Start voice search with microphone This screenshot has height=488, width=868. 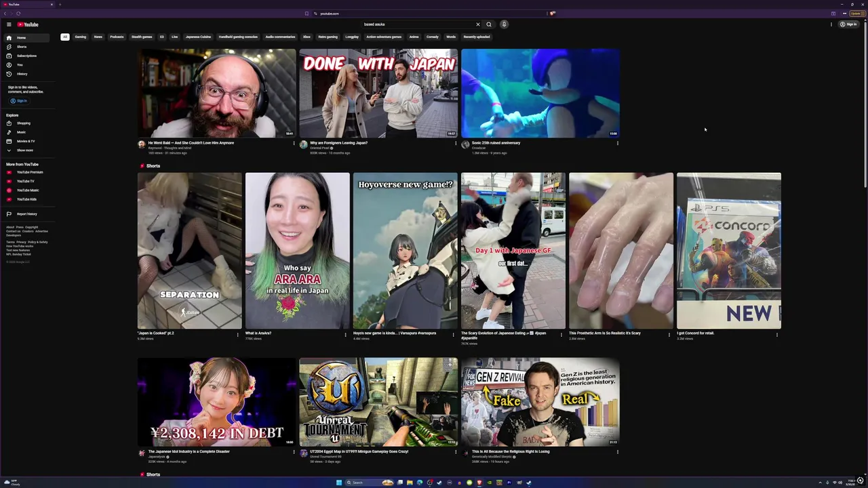click(504, 24)
